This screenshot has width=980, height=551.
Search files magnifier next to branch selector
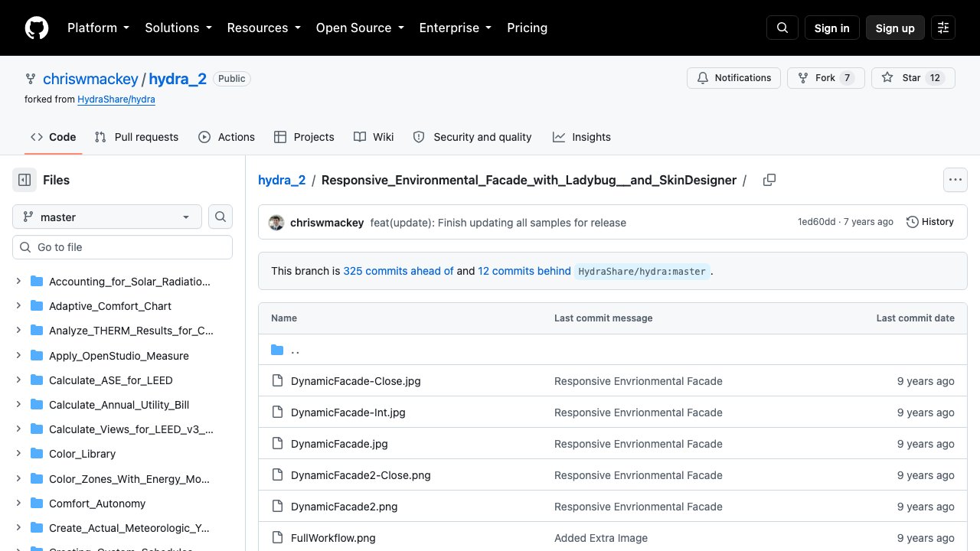click(220, 217)
